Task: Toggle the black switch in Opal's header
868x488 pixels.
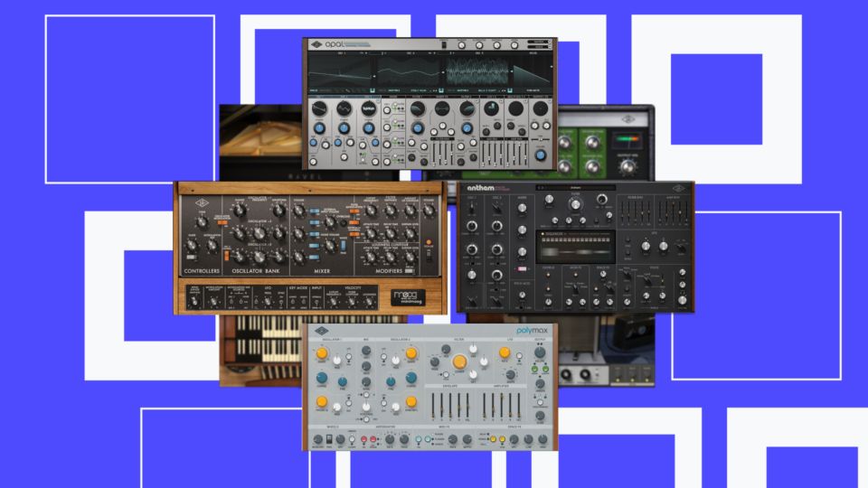Action: 443,45
